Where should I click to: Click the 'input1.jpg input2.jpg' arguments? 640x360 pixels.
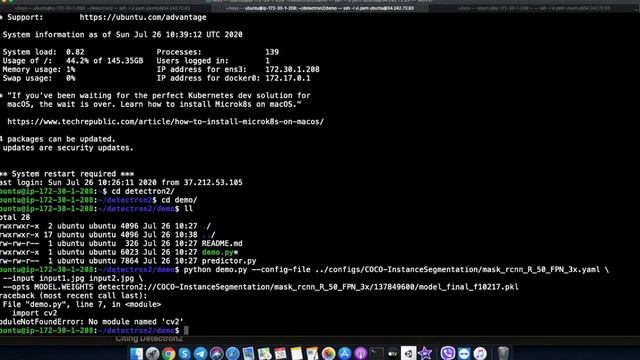87,278
